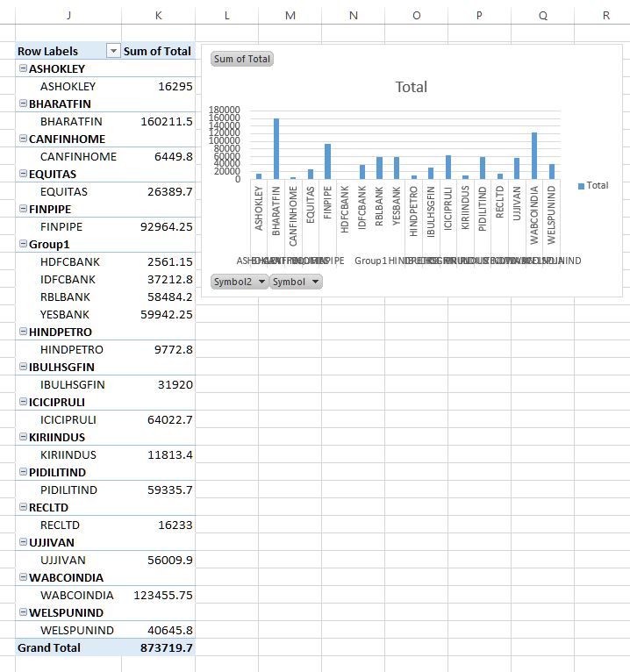Viewport: 630px width, 672px height.
Task: Select the UJJIVAN bar in chart
Action: (x=517, y=168)
